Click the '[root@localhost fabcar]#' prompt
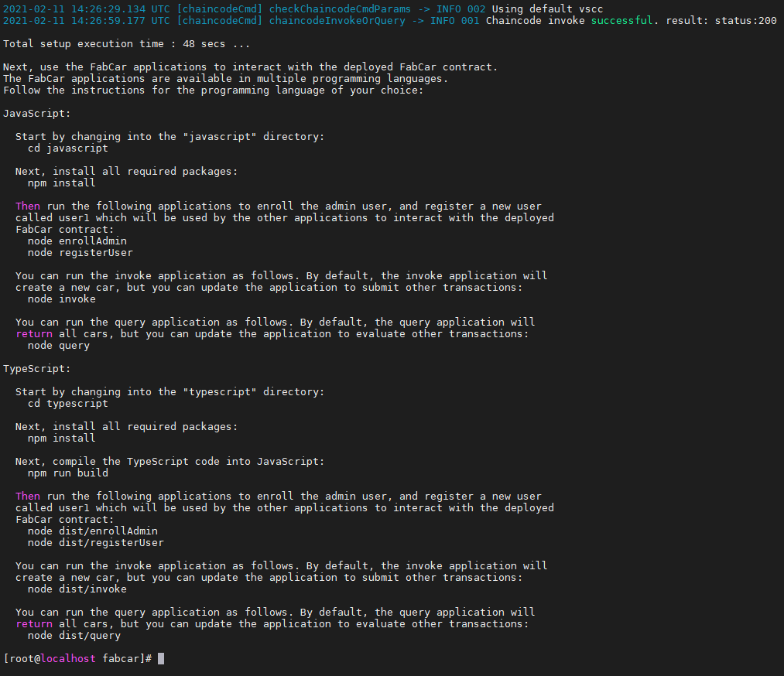This screenshot has height=676, width=784. pyautogui.click(x=77, y=658)
